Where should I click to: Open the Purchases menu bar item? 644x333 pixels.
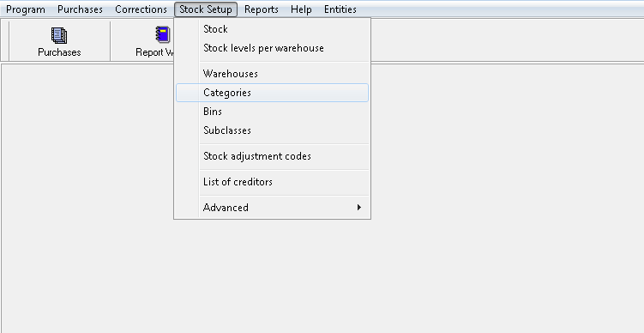pos(80,9)
